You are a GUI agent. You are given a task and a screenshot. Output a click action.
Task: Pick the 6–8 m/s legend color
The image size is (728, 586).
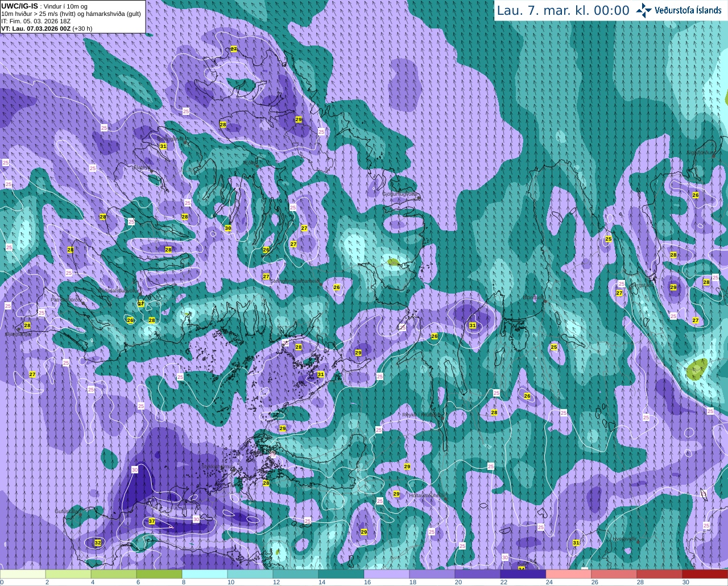click(159, 574)
